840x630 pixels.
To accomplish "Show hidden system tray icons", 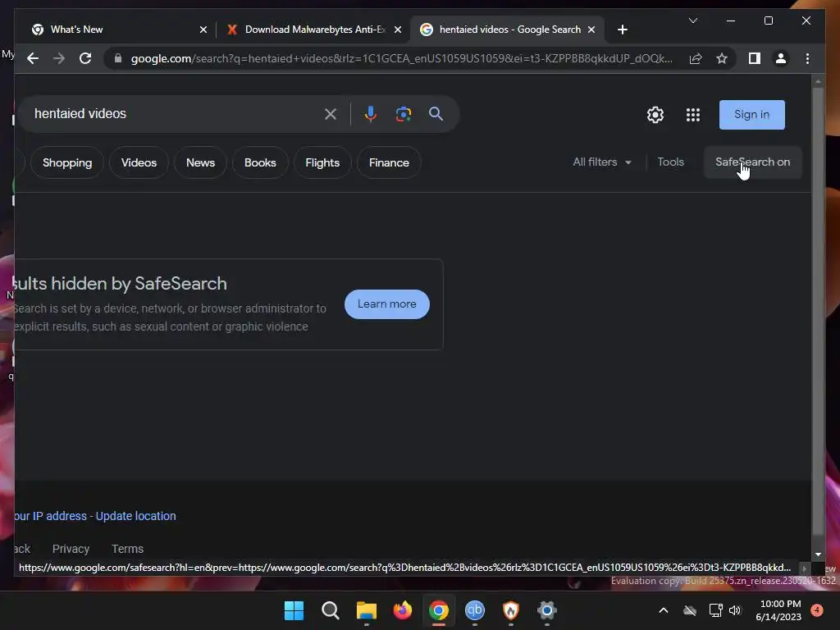I will [663, 610].
